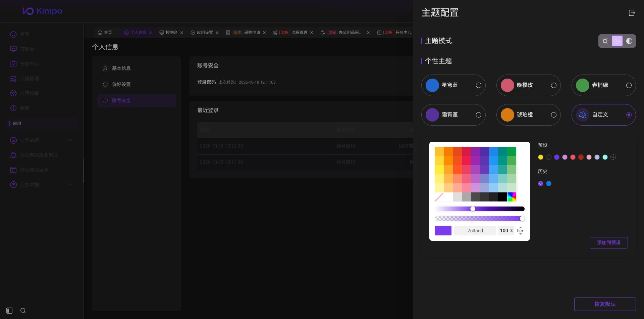Expand first 业务单据 menu chevron
This screenshot has height=319, width=644.
(70, 140)
